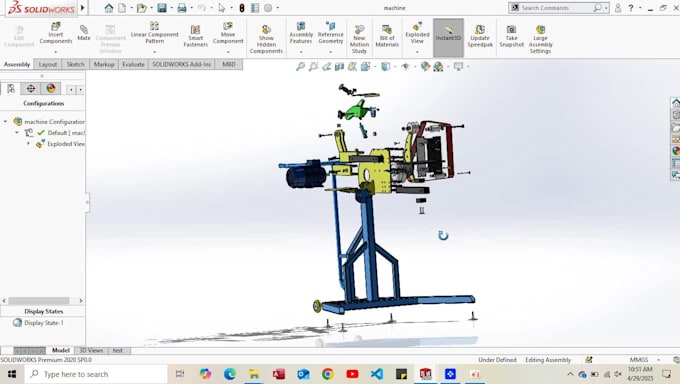680x384 pixels.
Task: Launch Chrome from taskbar
Action: pos(328,374)
